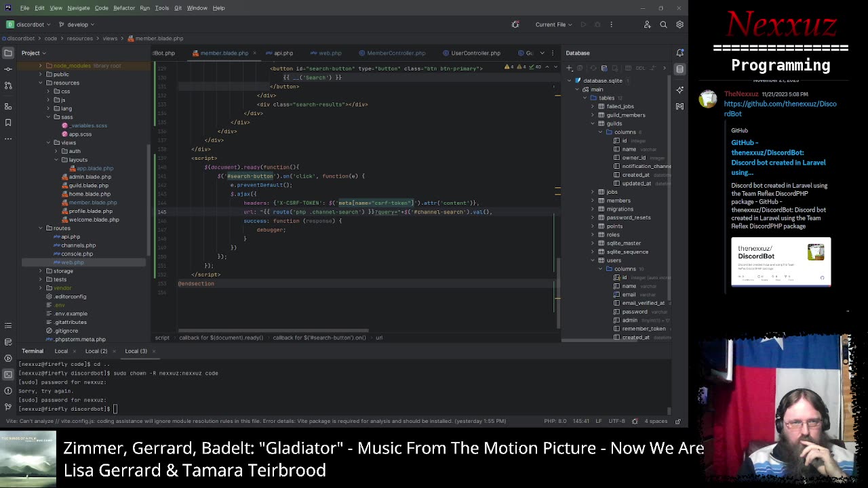Screen dimensions: 868x488
Task: Open the Refactor menu
Action: (x=124, y=8)
